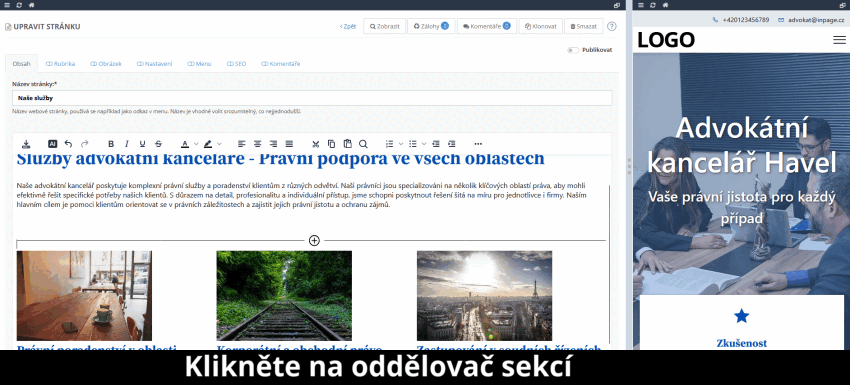Switch to the SEO tab

236,64
